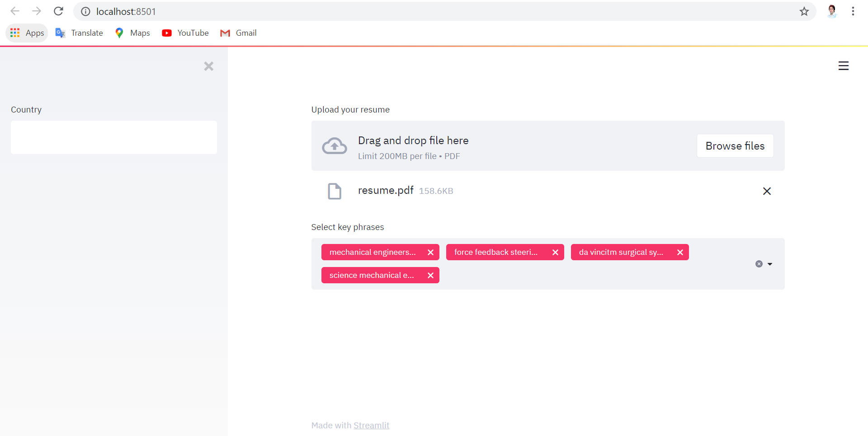Image resolution: width=868 pixels, height=436 pixels.
Task: Click the Browse files button
Action: [x=735, y=146]
